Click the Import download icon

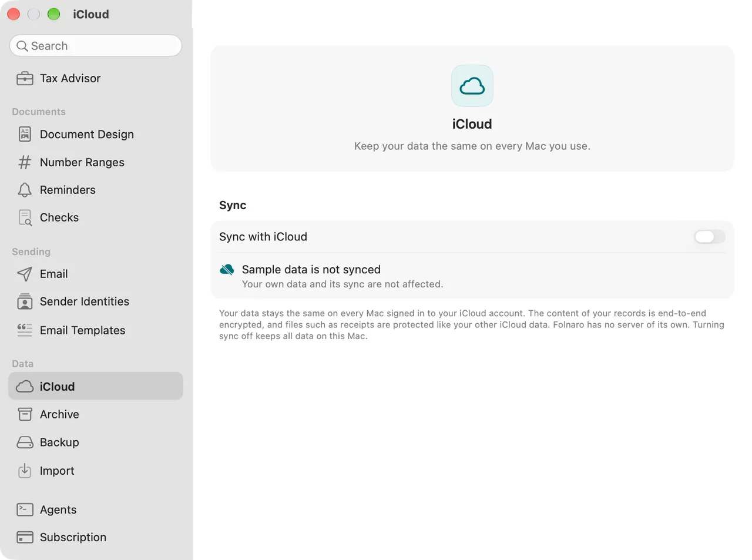(x=25, y=471)
